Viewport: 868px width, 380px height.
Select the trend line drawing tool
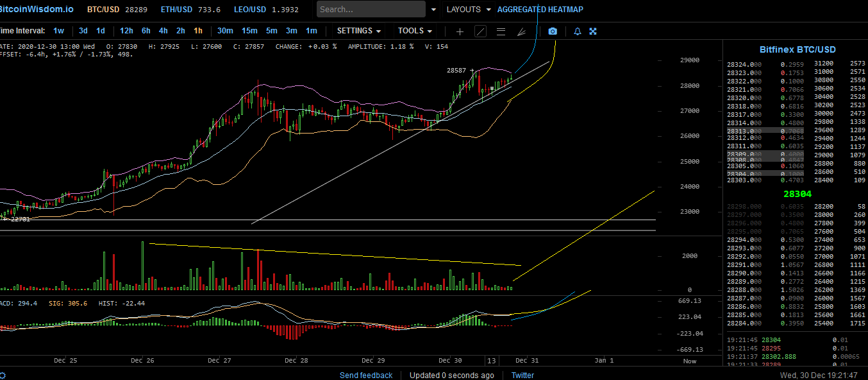tap(480, 31)
